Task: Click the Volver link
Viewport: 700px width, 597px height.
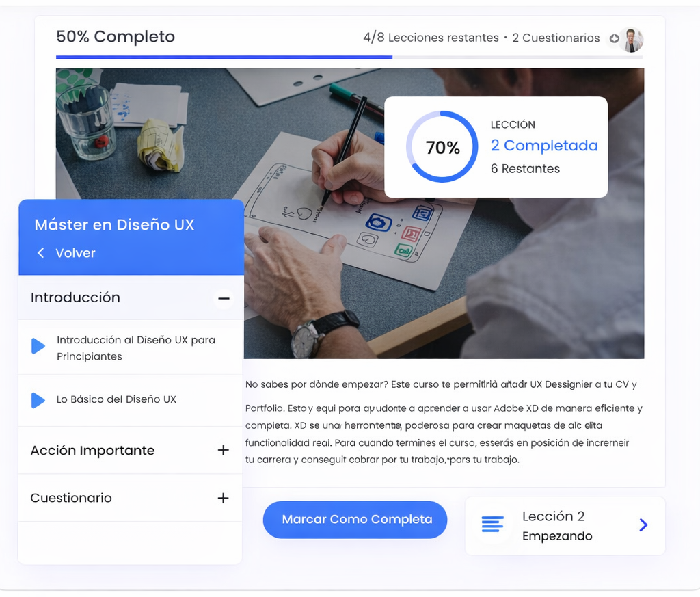Action: point(75,253)
